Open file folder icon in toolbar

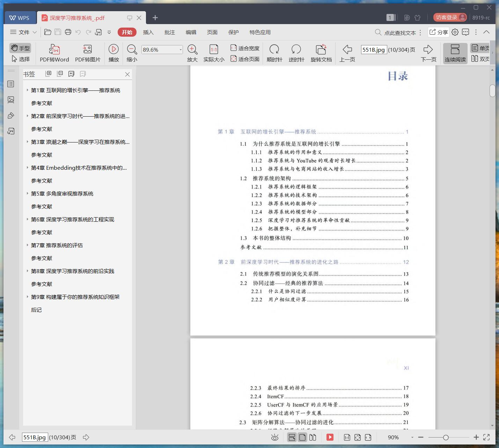[48, 32]
